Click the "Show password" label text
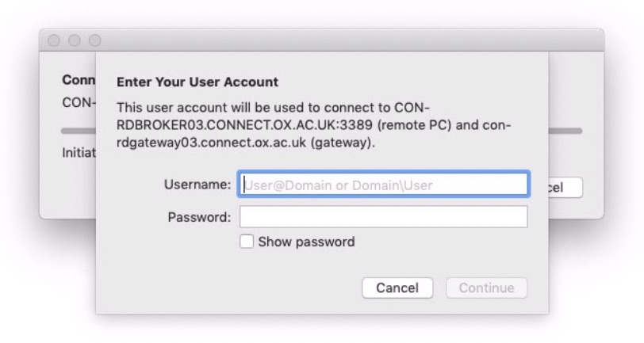The height and width of the screenshot is (343, 644). pyautogui.click(x=306, y=242)
